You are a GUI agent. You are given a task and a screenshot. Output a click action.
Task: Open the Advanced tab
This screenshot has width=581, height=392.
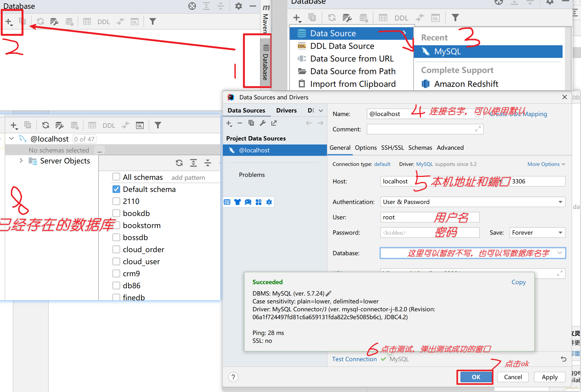450,148
